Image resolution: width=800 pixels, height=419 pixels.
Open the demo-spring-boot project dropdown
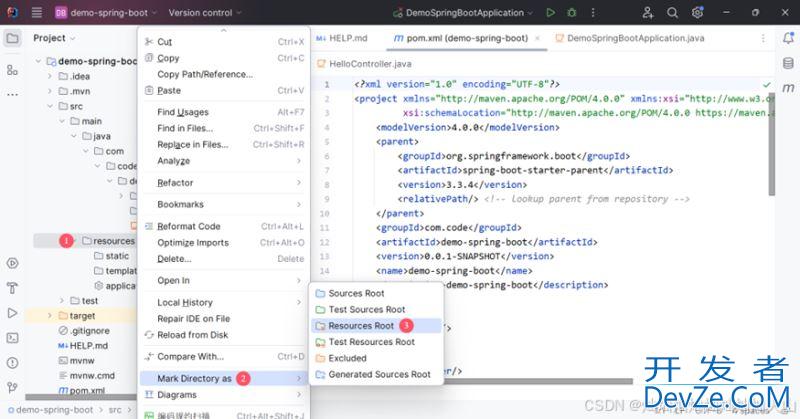click(x=106, y=13)
